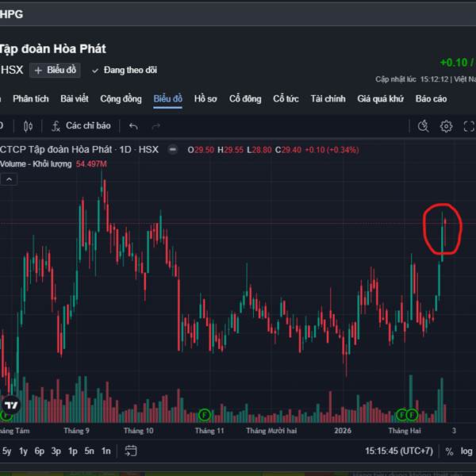Image resolution: width=476 pixels, height=476 pixels.
Task: Toggle log scale mode
Action: [466, 451]
